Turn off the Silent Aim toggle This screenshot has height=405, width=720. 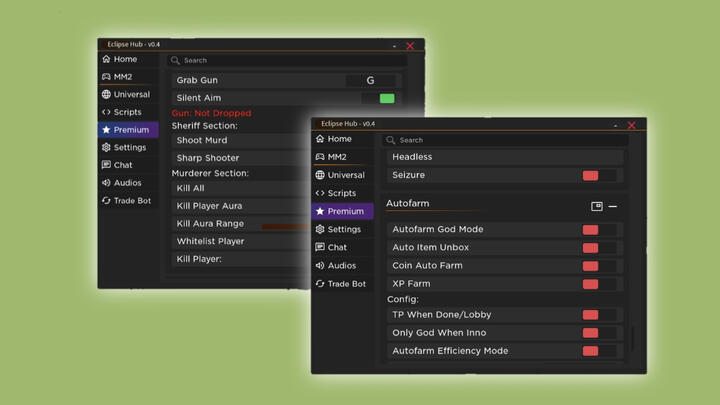click(386, 98)
